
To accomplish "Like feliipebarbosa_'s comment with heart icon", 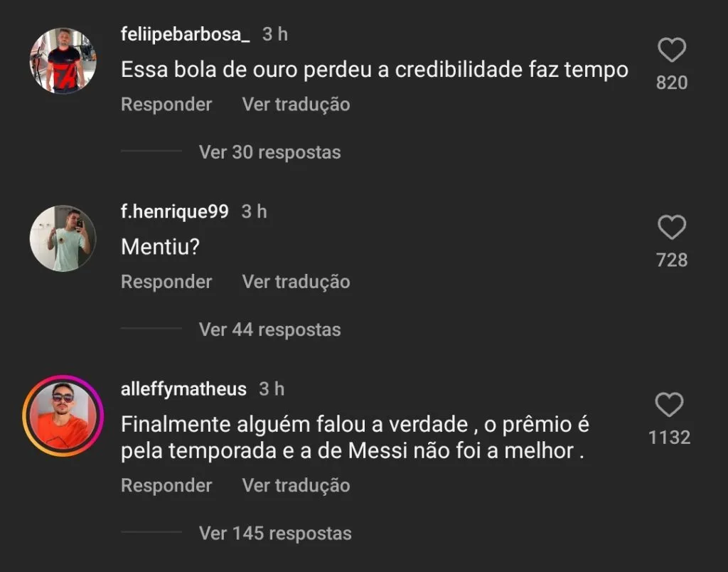I will tap(672, 50).
